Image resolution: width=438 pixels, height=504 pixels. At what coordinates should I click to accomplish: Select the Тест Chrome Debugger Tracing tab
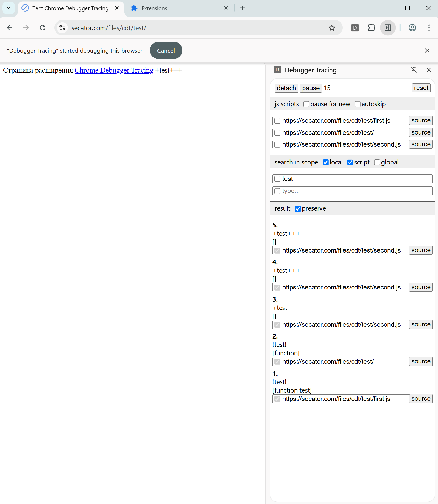click(x=70, y=8)
